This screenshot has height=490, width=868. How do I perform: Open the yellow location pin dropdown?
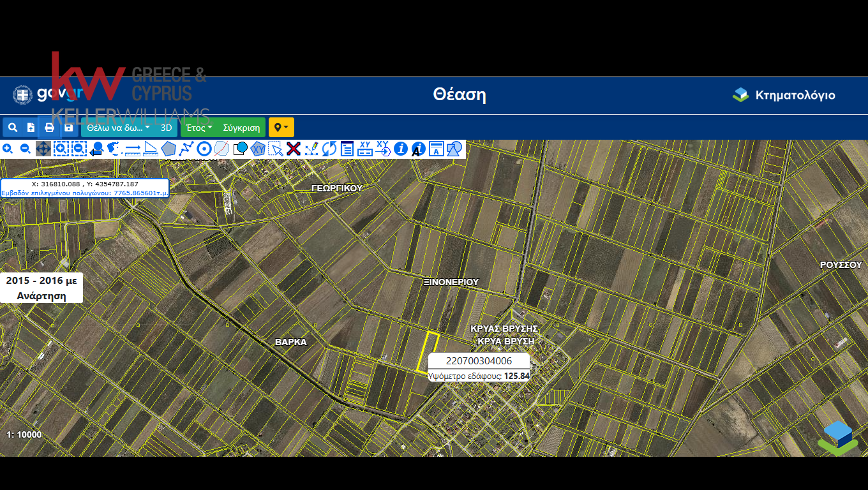click(281, 128)
